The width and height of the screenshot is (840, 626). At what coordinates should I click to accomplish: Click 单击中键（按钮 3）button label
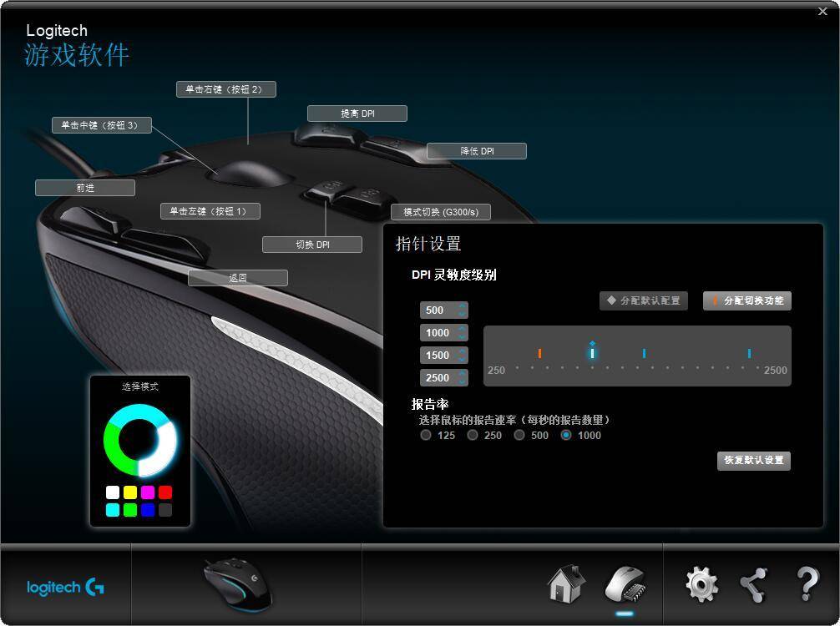[102, 125]
